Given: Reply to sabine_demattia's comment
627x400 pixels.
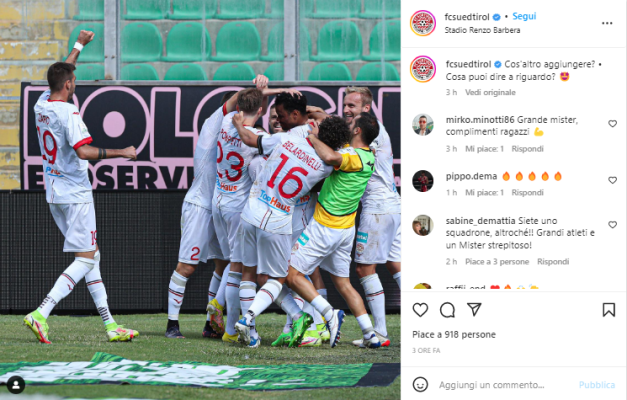Looking at the screenshot, I should coord(553,262).
